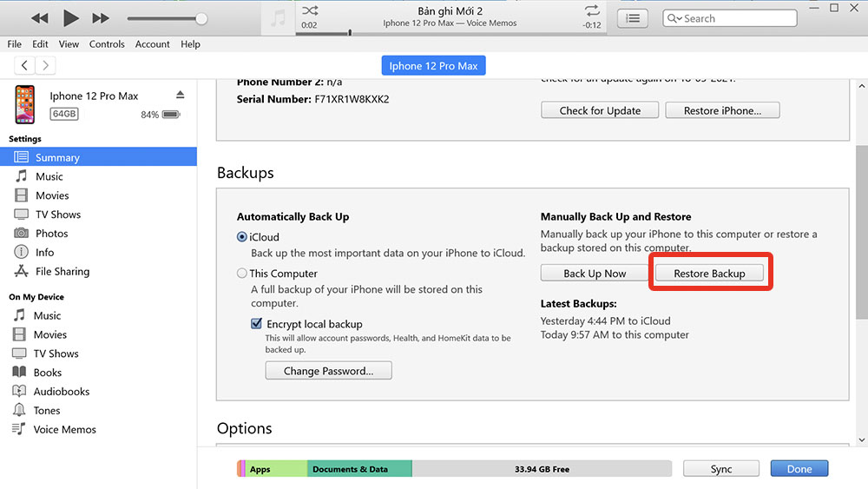Click Documents & Data storage segment
This screenshot has width=868, height=489.
point(359,468)
